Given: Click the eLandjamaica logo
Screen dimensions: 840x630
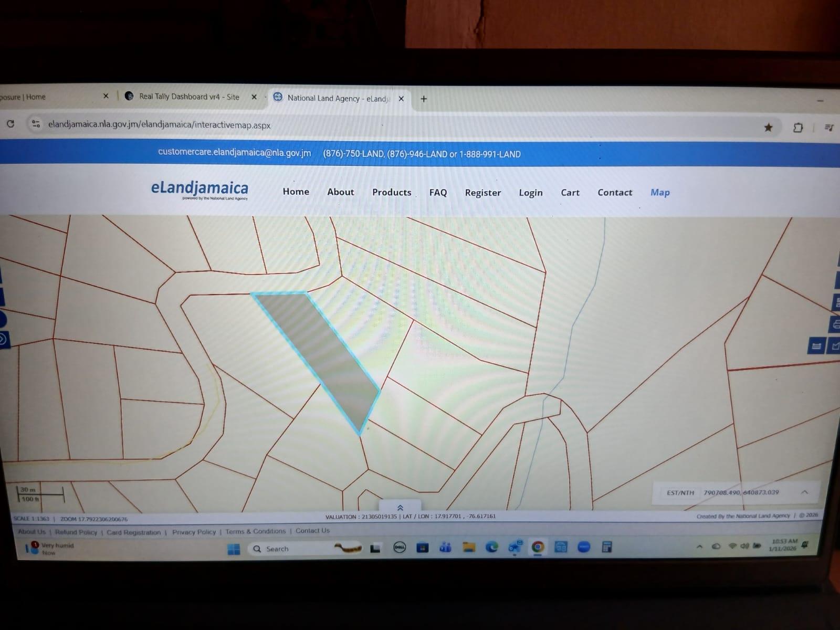Looking at the screenshot, I should [199, 190].
